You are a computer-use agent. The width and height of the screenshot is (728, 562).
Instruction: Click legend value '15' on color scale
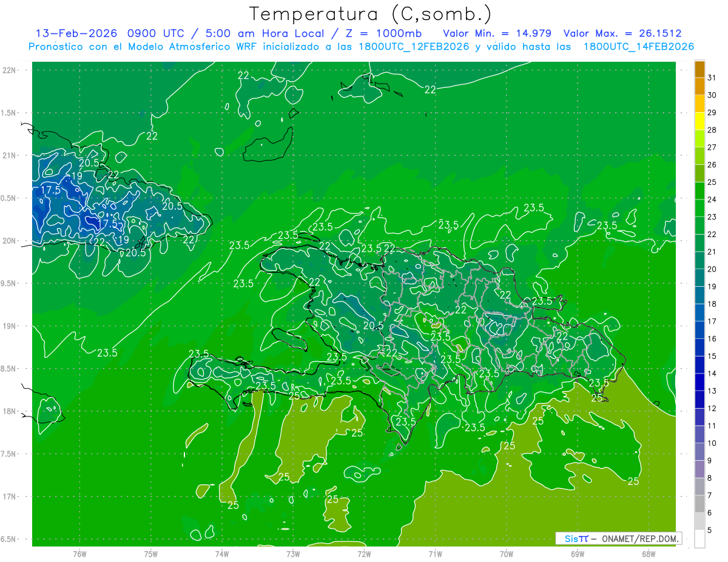(712, 356)
